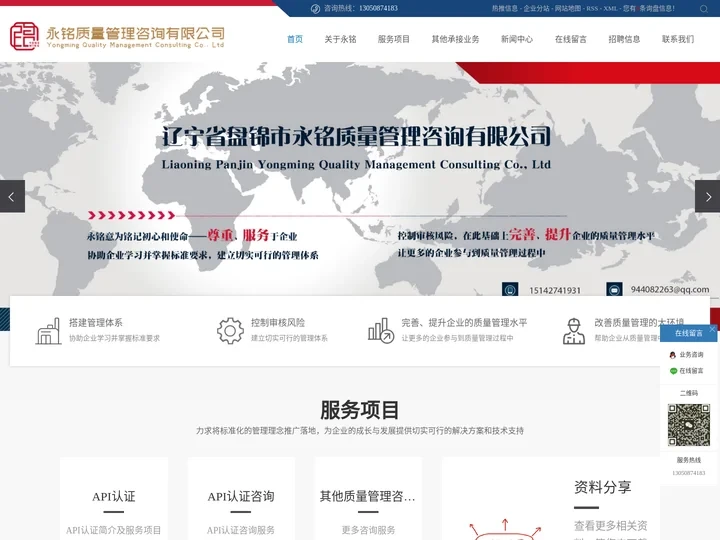
Task: Advance to next banner slide
Action: click(x=708, y=197)
